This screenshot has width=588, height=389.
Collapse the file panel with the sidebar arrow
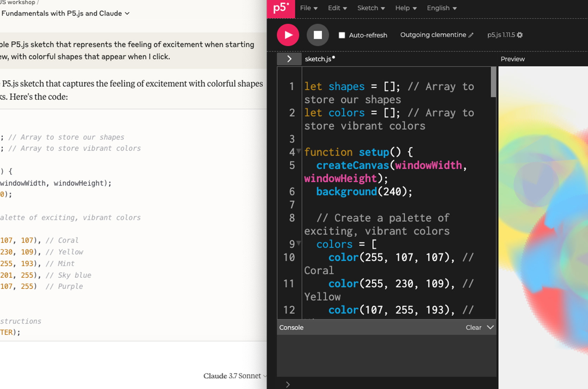click(x=289, y=59)
